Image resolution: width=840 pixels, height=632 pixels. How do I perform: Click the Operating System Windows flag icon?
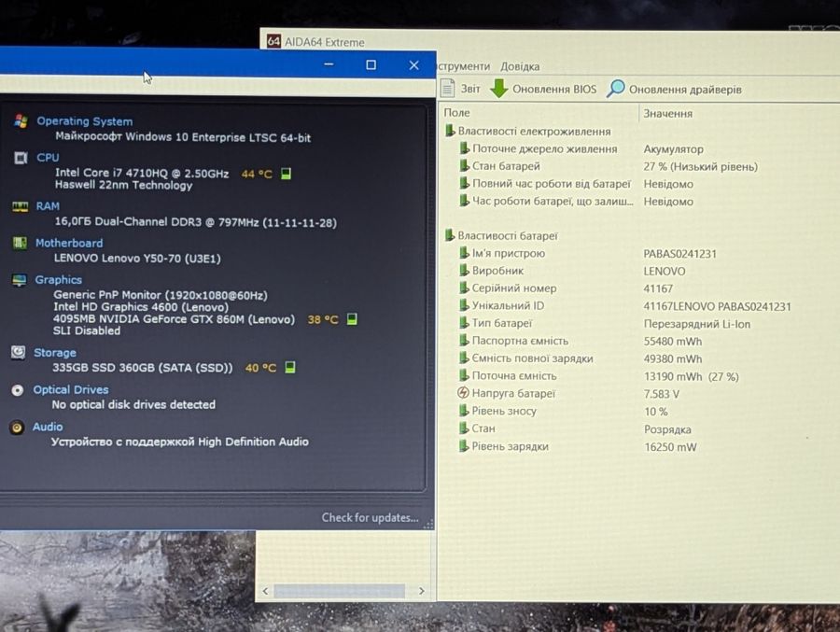21,121
